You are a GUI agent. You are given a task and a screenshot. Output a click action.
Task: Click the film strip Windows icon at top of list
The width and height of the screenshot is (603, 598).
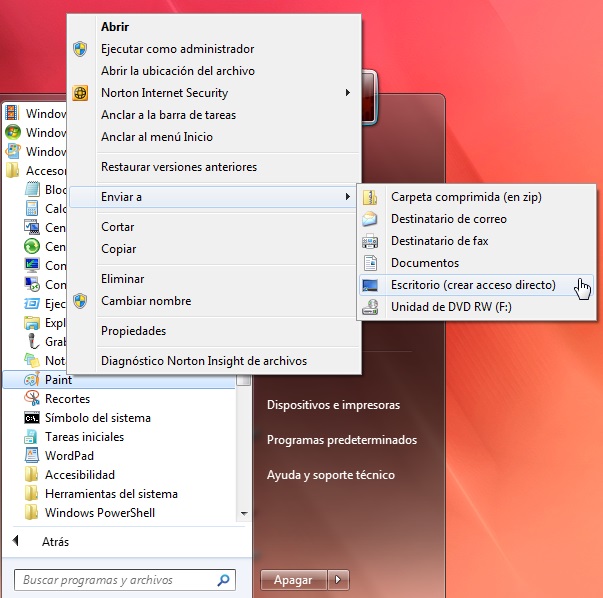[x=12, y=113]
